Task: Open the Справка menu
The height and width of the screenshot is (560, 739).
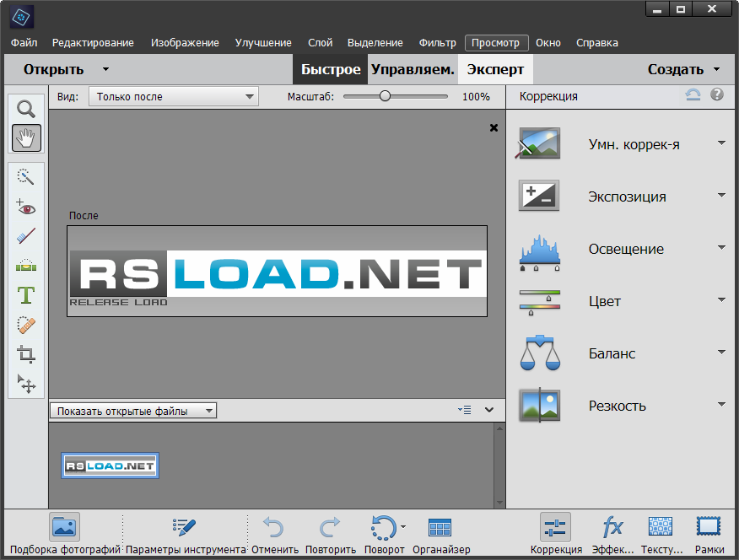Action: (x=596, y=43)
